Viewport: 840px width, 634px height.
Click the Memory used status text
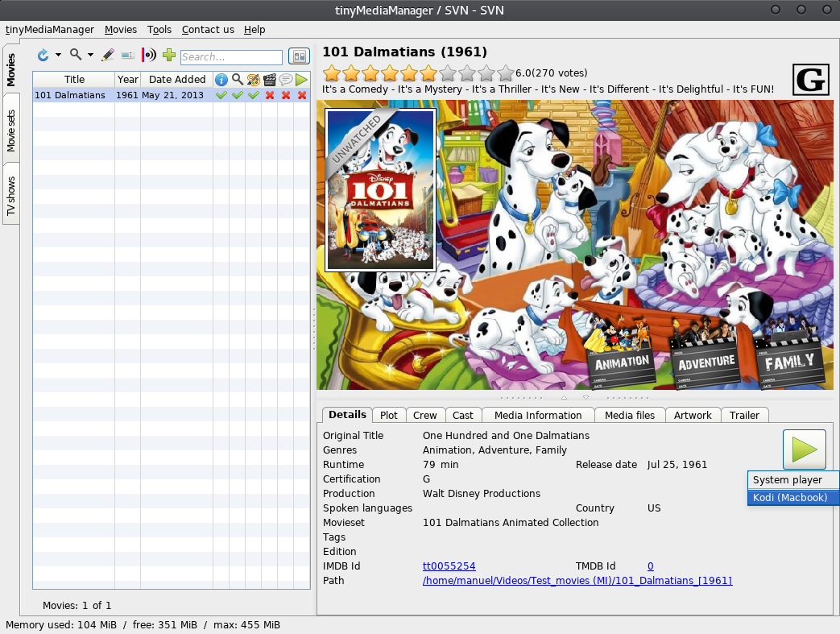[x=143, y=625]
